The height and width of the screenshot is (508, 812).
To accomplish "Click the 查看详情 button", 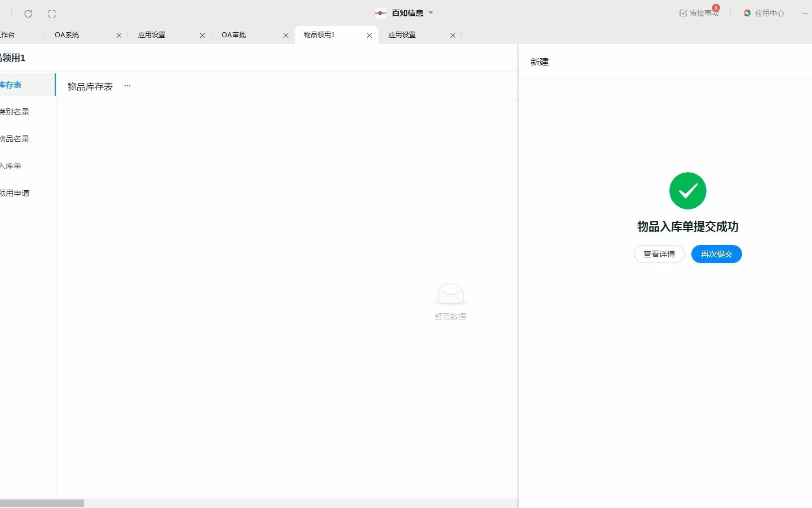I will pyautogui.click(x=659, y=254).
